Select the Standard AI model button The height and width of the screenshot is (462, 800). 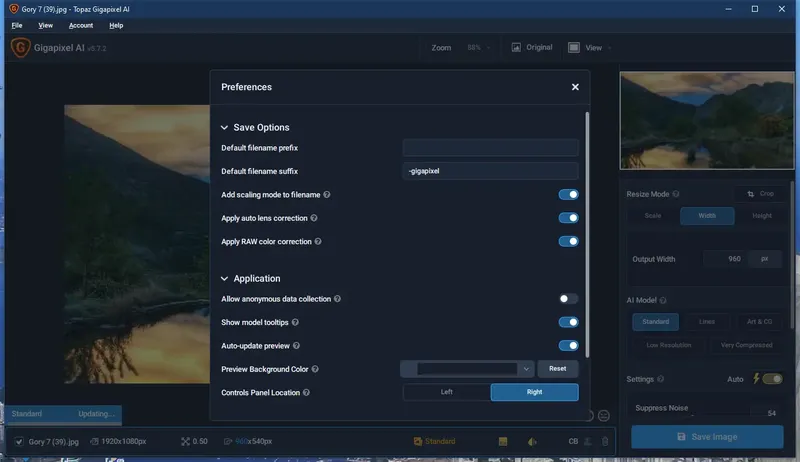(x=656, y=322)
